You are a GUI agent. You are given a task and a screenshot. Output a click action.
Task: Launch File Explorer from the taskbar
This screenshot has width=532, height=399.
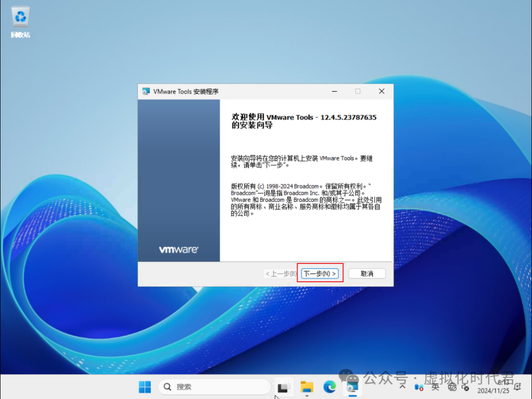point(307,387)
